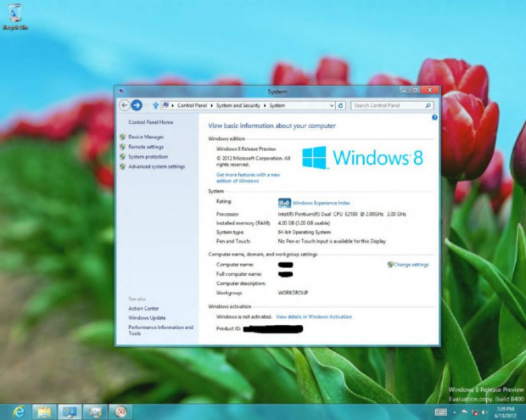This screenshot has width=526, height=420.
Task: Open File Explorer from the taskbar
Action: click(x=44, y=412)
